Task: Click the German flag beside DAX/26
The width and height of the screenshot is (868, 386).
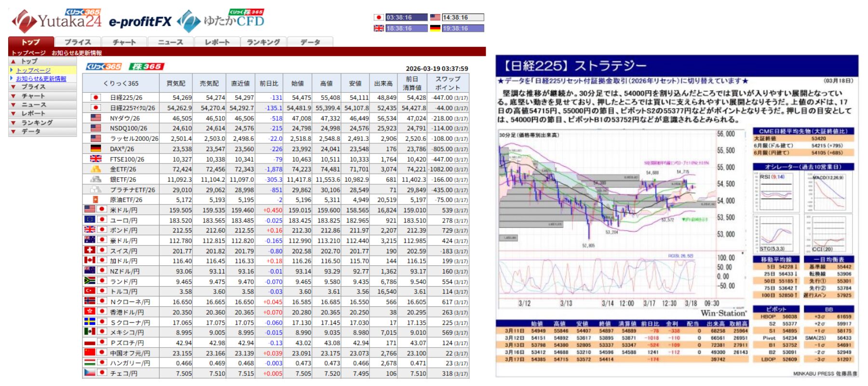Action: [x=95, y=149]
